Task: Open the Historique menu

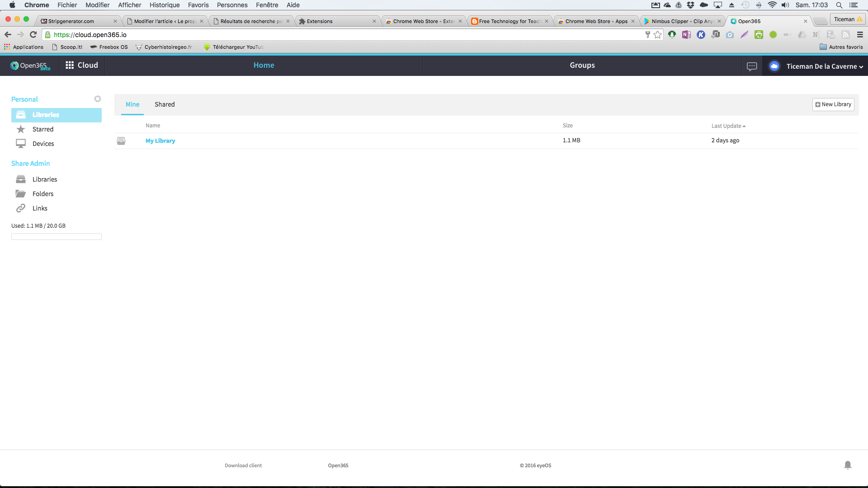Action: coord(164,5)
